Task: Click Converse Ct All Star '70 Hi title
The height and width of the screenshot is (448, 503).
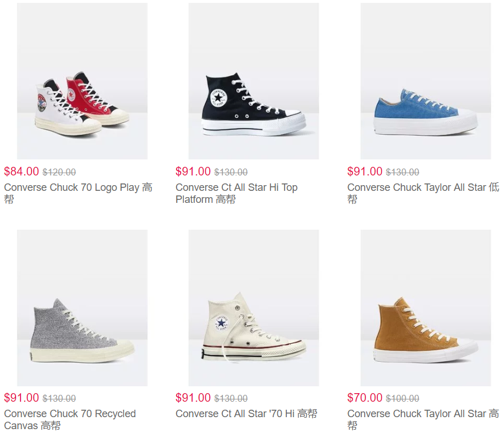Action: click(x=246, y=414)
